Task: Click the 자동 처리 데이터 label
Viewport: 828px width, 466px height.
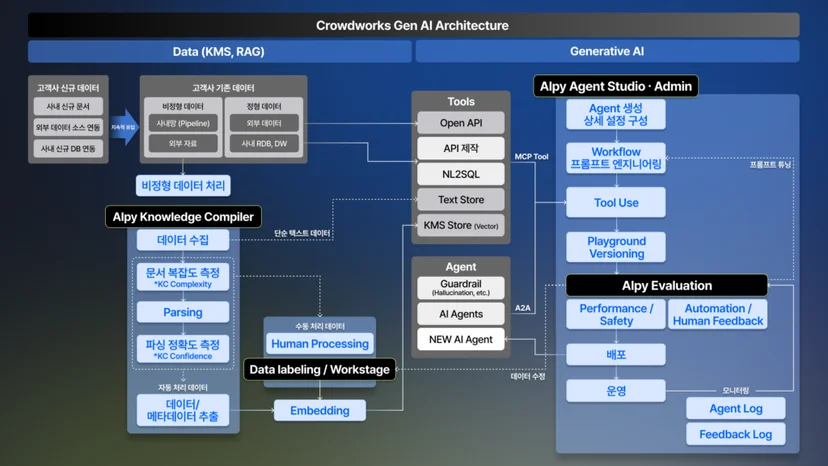Action: coord(183,387)
